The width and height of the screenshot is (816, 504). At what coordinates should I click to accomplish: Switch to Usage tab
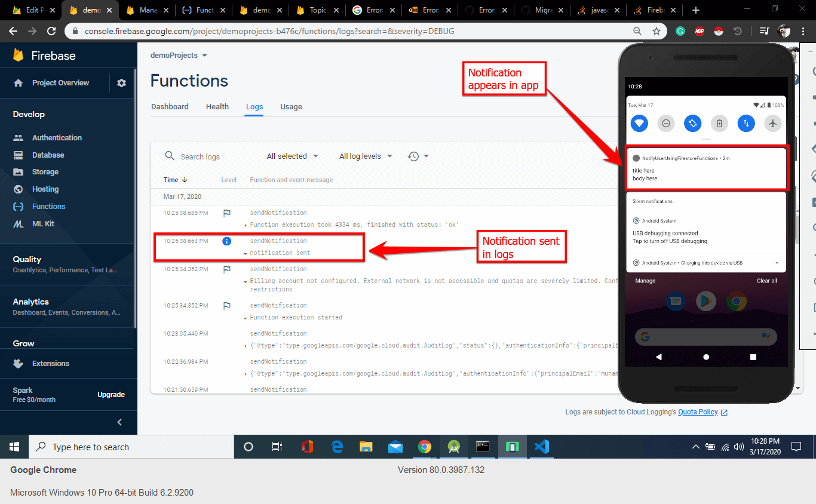(291, 107)
